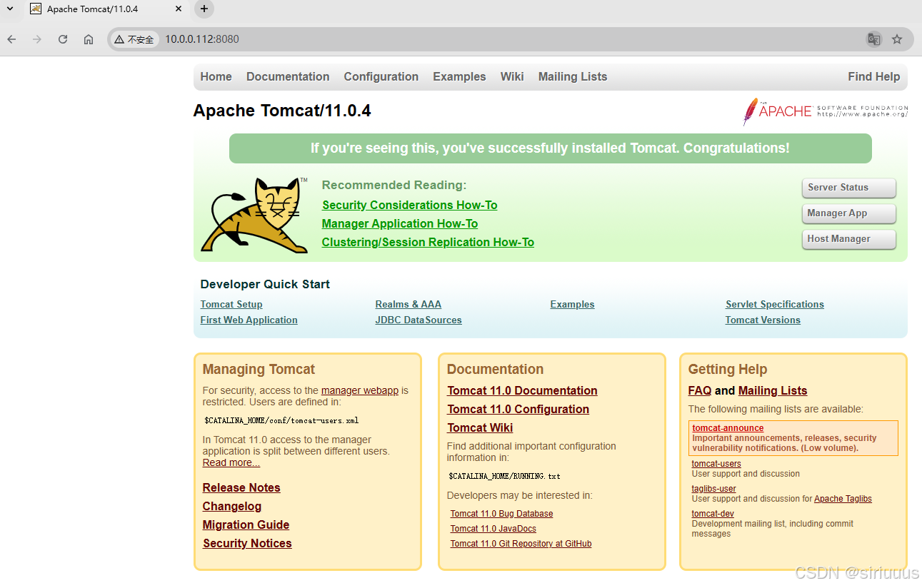Image resolution: width=922 pixels, height=588 pixels.
Task: Click the not-secure warning badge
Action: click(134, 39)
